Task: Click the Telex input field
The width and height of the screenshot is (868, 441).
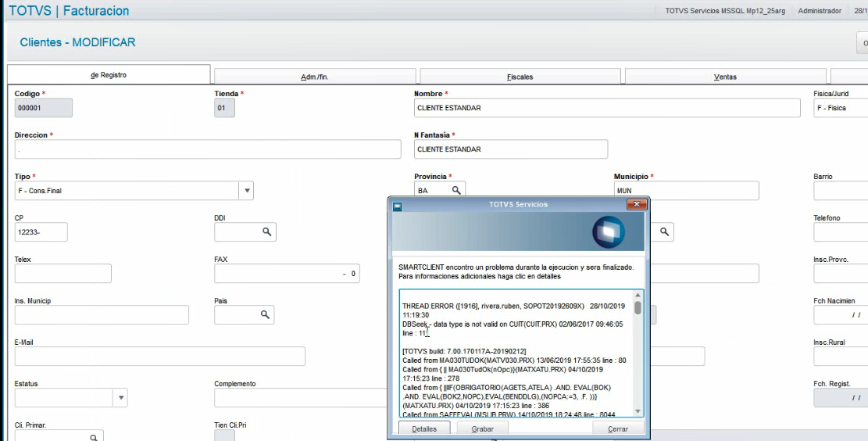Action: 63,274
